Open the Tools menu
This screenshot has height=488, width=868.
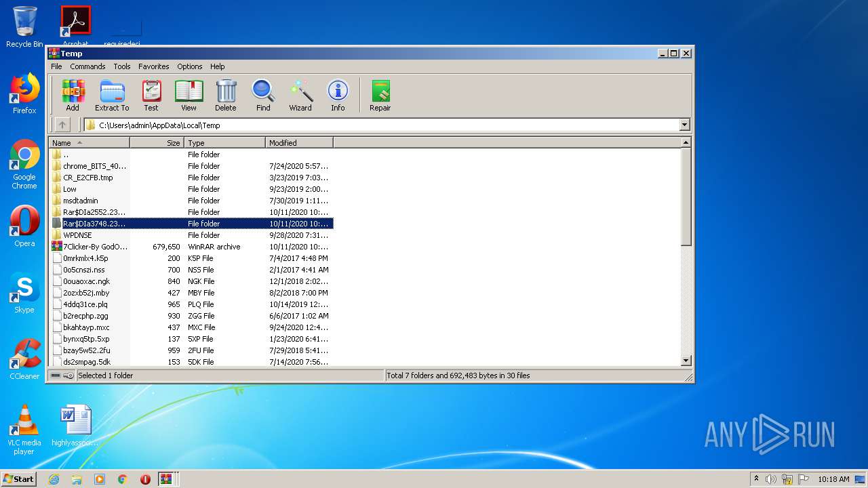(122, 66)
